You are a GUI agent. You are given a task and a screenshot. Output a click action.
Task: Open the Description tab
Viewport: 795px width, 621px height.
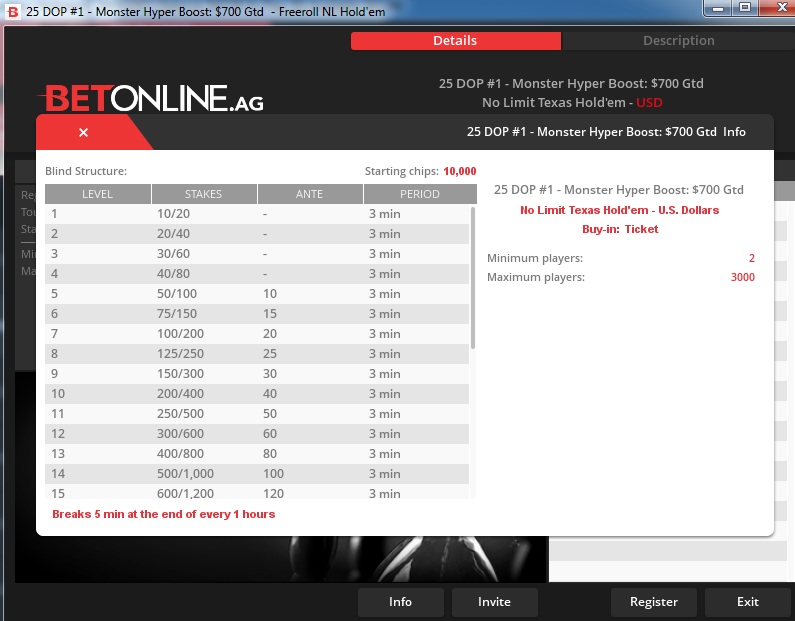[x=678, y=41]
